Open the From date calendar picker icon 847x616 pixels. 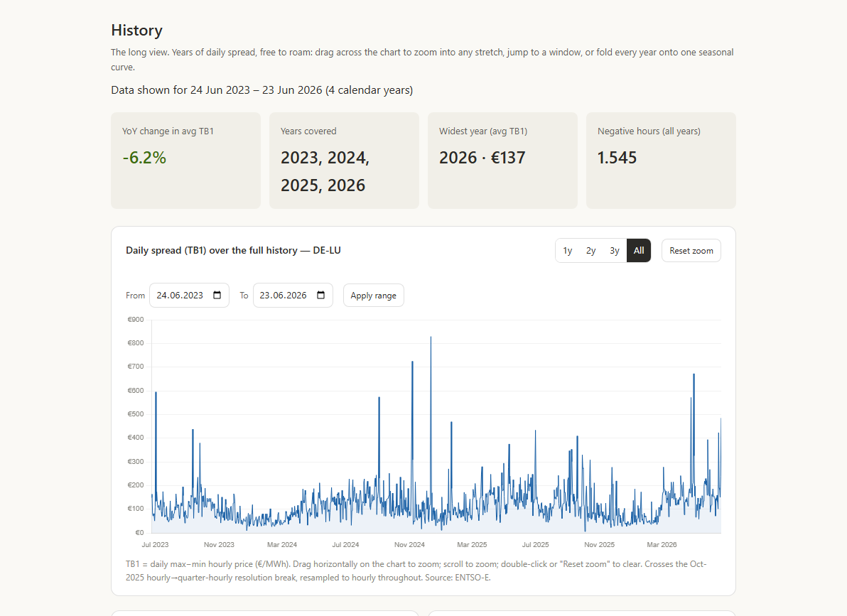tap(217, 295)
